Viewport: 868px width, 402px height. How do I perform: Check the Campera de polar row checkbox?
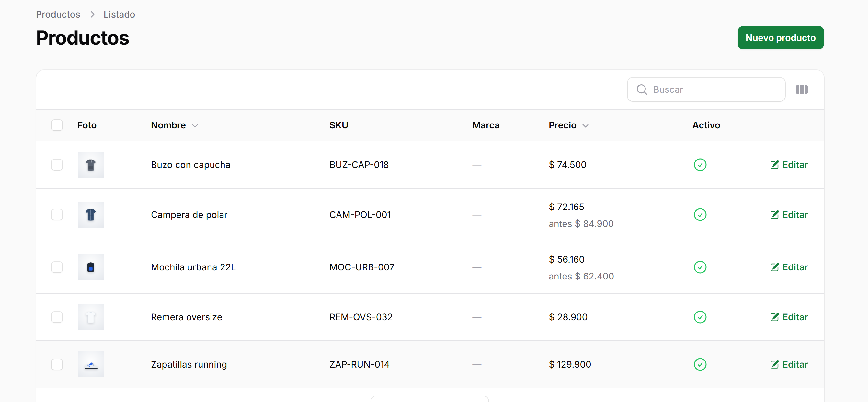click(x=57, y=215)
